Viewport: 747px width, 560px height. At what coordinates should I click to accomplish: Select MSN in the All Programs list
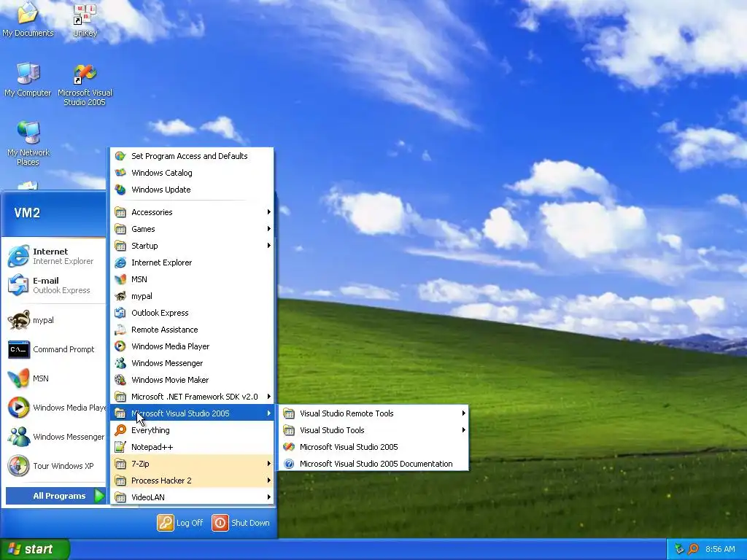(x=192, y=279)
